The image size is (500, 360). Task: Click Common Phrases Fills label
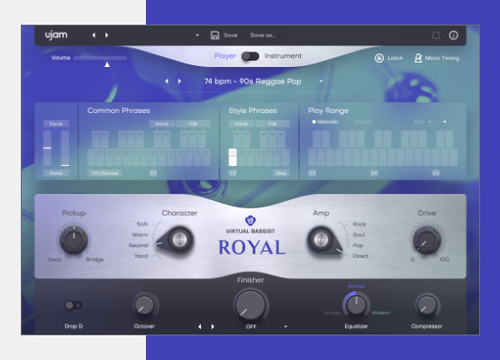point(193,124)
